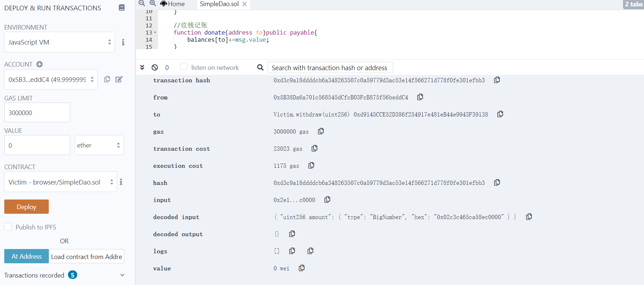Copy the selected account address
Image resolution: width=644 pixels, height=285 pixels.
tap(107, 79)
